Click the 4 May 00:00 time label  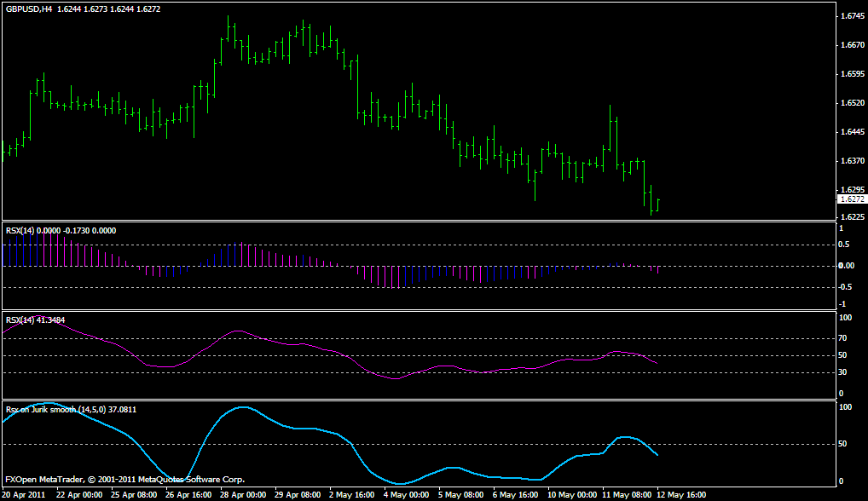tap(407, 494)
